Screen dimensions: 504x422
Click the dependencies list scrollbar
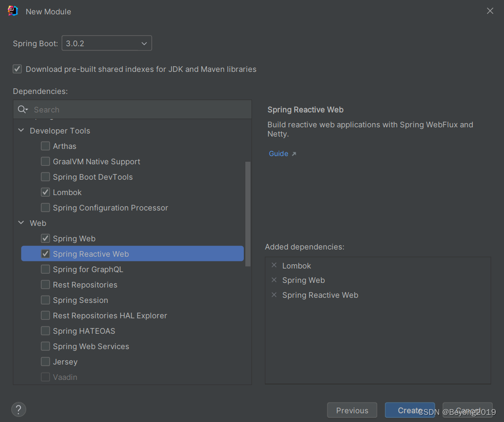[248, 214]
